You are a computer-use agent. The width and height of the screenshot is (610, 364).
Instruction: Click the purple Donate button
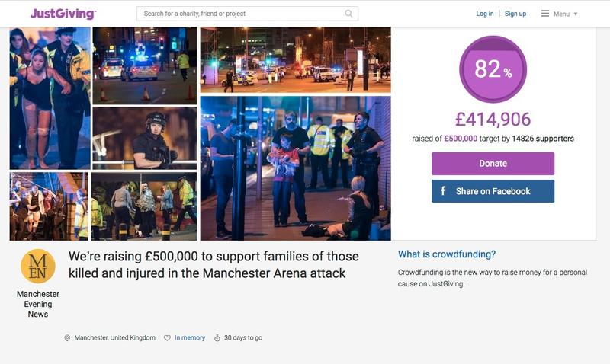(493, 164)
